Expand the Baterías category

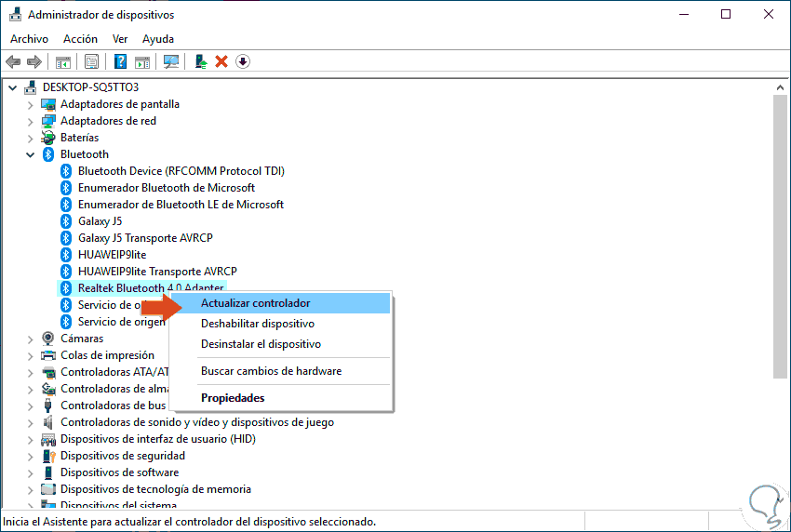31,139
